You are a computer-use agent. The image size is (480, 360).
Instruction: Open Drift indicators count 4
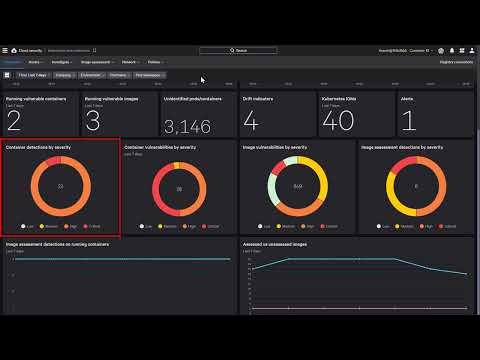[251, 121]
